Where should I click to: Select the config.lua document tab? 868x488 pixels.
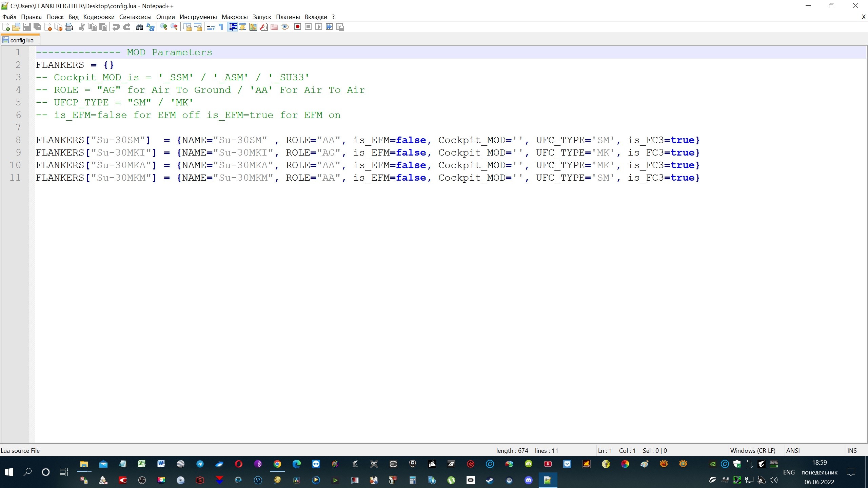coord(20,40)
